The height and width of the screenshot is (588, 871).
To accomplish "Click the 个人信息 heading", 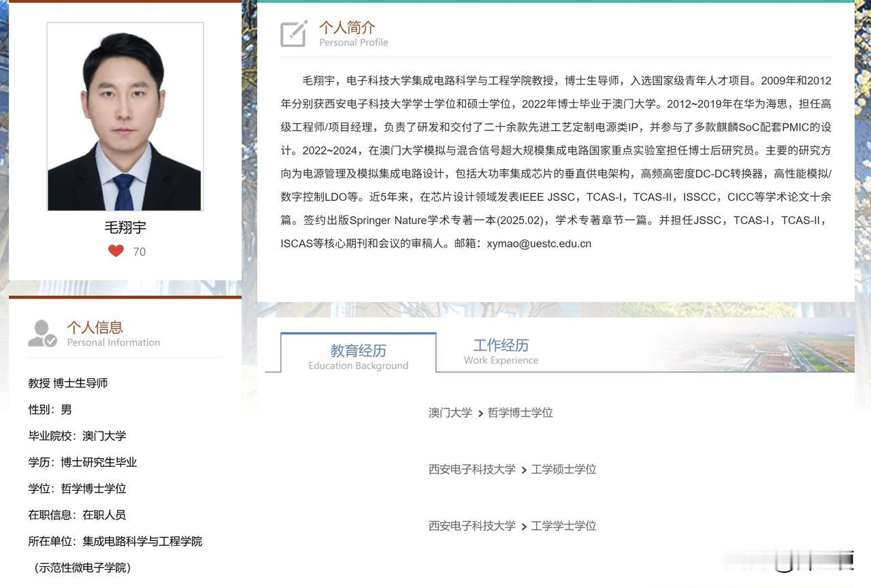I will coord(95,327).
